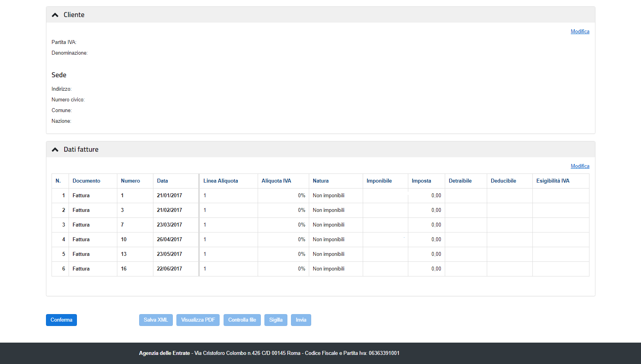Select invoice row dated 23/03/2017

(x=169, y=225)
